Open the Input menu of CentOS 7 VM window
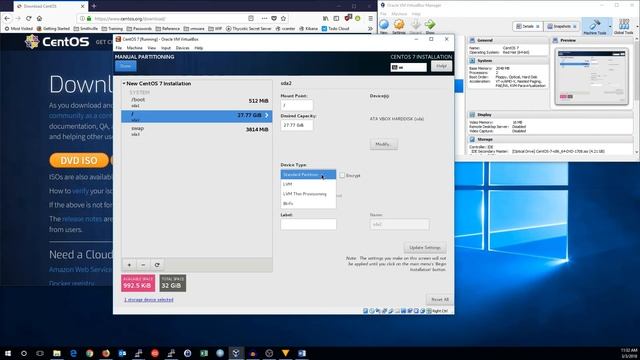Viewport: 640px width, 360px height. tap(166, 48)
